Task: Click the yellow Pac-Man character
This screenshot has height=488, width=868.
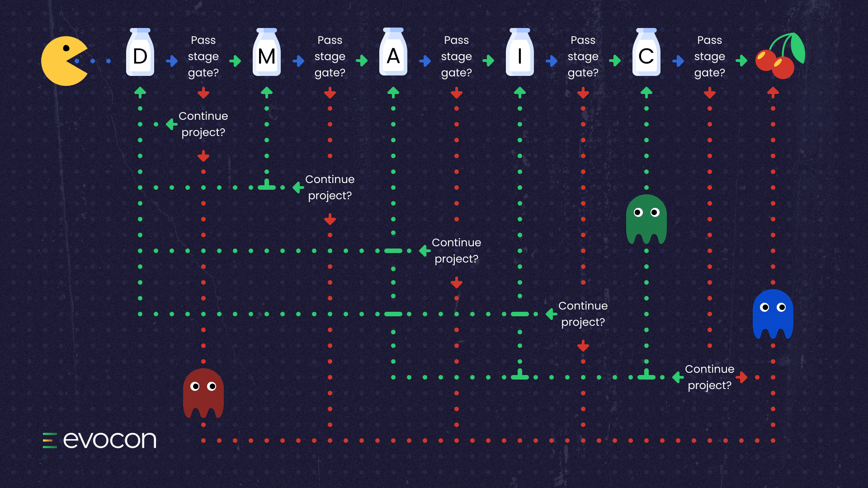Action: (64, 61)
